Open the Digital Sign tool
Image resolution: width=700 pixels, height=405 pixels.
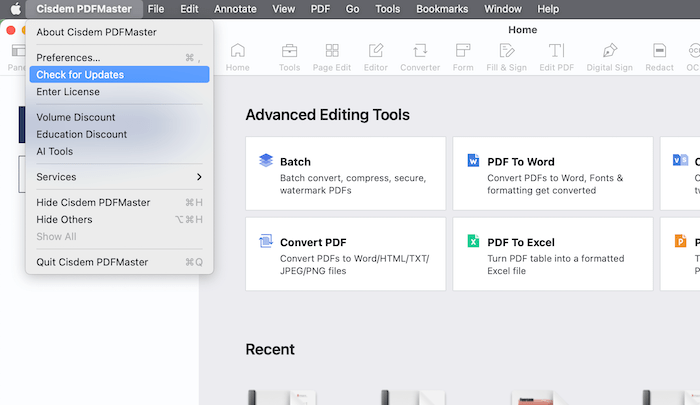(609, 57)
